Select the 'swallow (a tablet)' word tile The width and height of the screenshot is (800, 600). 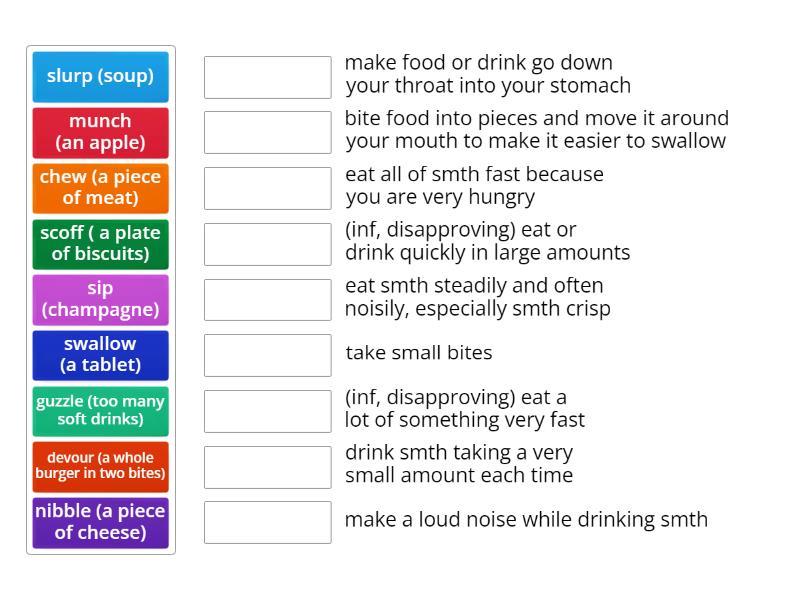(99, 355)
